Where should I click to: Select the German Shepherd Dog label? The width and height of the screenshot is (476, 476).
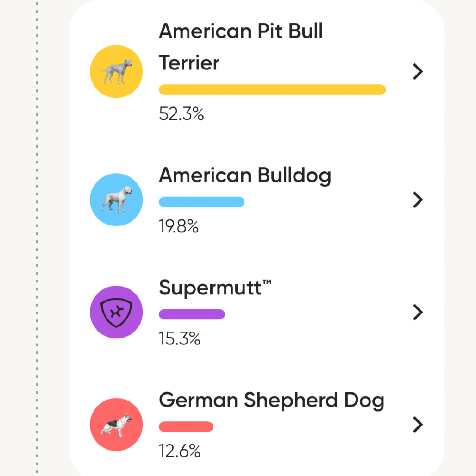(271, 401)
